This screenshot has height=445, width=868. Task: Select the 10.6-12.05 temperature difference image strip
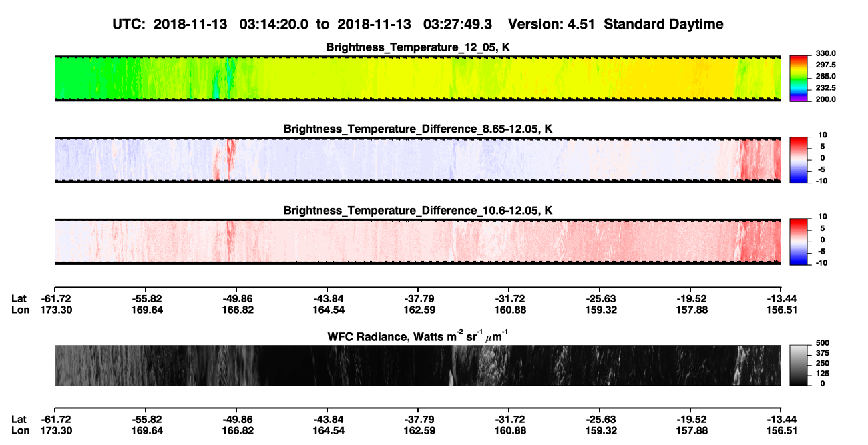click(417, 242)
